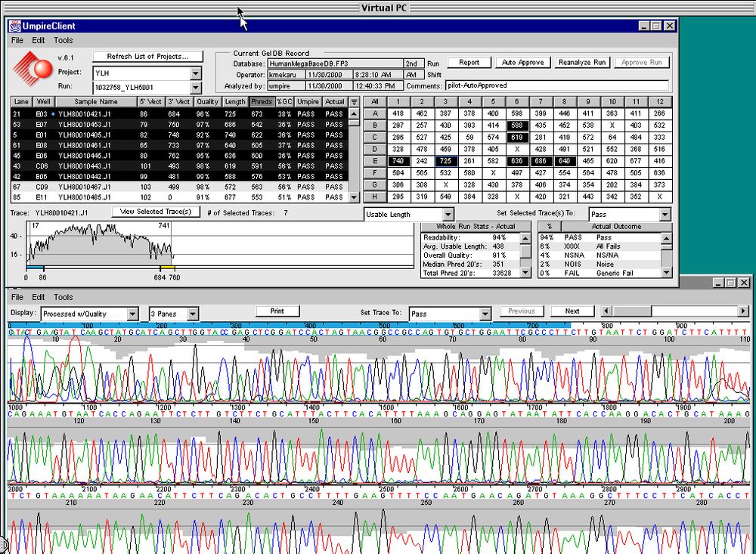Open Set Selected Trace(s) To Pass dropdown
Viewport: 756px width, 554px height.
coord(665,214)
